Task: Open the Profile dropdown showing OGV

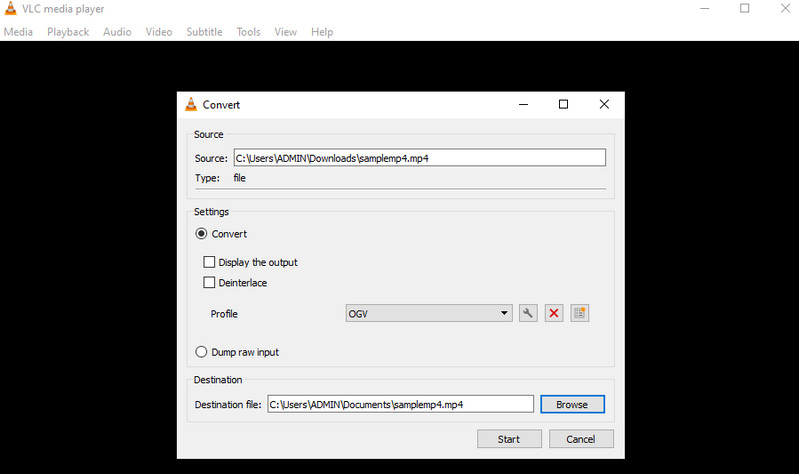Action: tap(429, 313)
